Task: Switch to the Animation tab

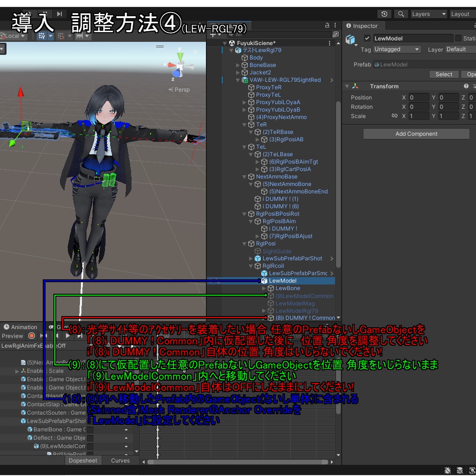Action: pos(20,327)
